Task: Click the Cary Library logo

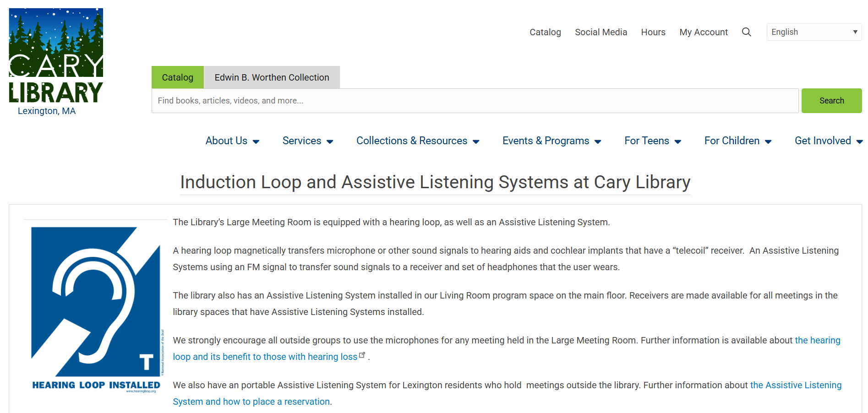Action: (56, 57)
